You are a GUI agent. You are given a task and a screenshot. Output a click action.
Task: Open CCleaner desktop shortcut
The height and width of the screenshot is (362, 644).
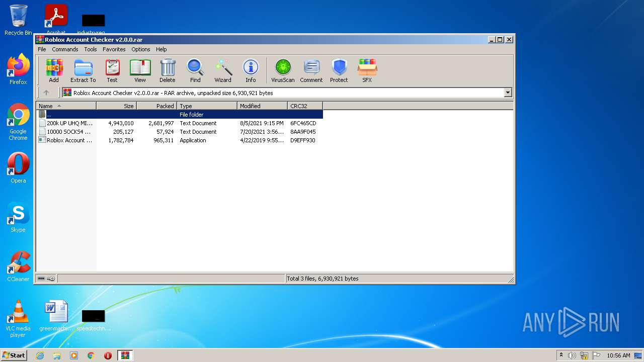coord(18,266)
